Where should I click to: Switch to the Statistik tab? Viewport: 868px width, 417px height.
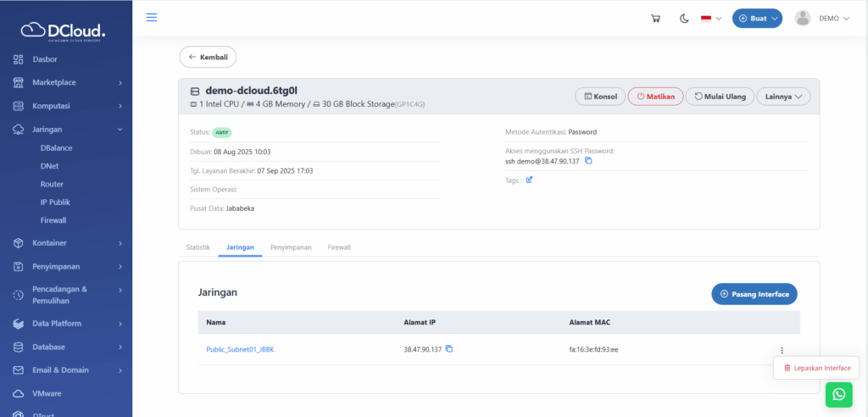pyautogui.click(x=198, y=247)
